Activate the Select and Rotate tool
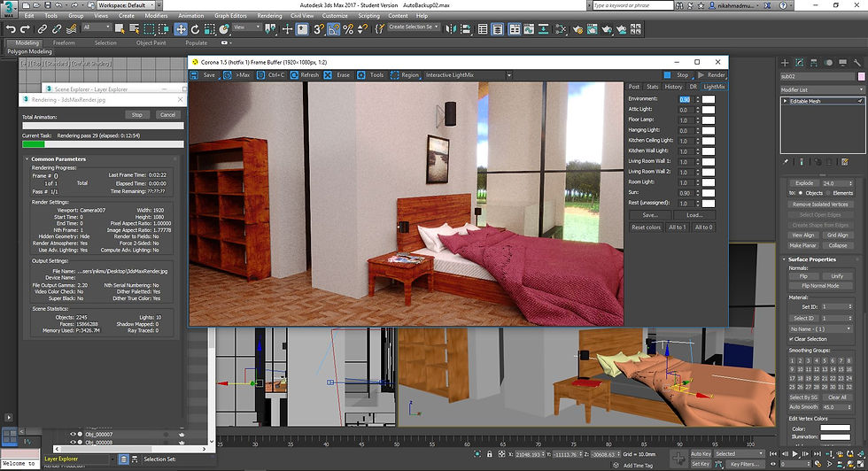Image resolution: width=868 pixels, height=471 pixels. (x=195, y=29)
